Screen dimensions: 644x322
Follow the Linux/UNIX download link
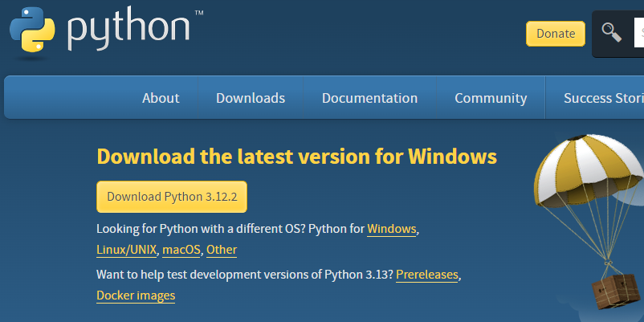(127, 250)
